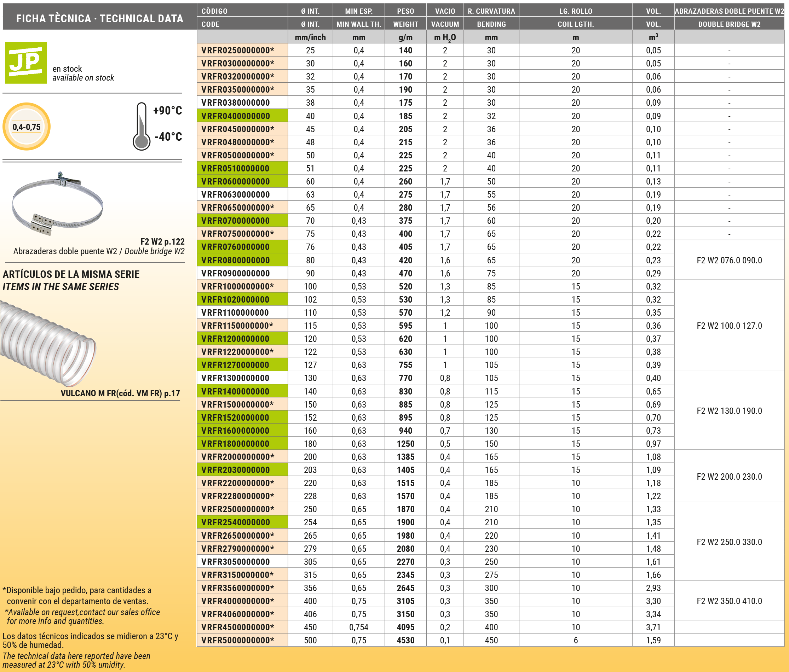Click clamp code F2 W2 076.0 090.0

(x=729, y=260)
